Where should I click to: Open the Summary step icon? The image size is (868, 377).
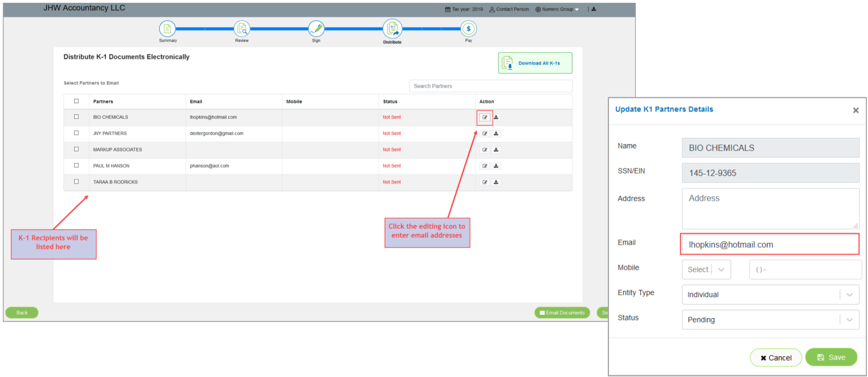click(x=168, y=29)
